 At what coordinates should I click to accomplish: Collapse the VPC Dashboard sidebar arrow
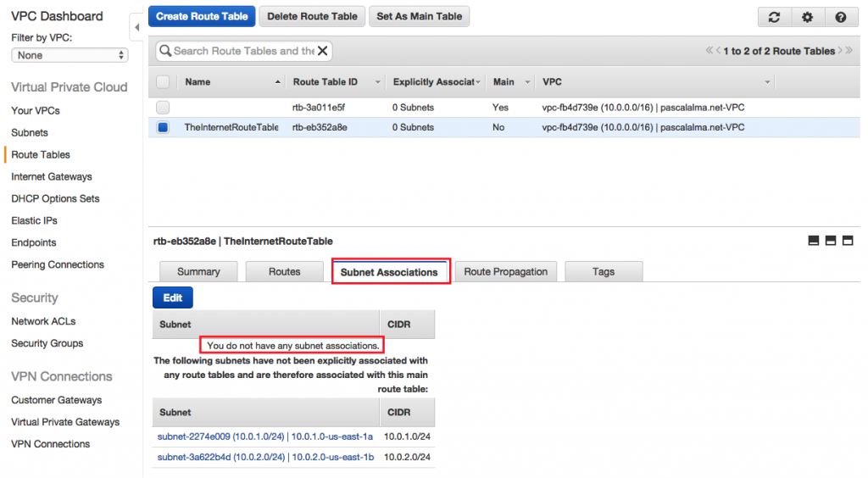pos(136,28)
